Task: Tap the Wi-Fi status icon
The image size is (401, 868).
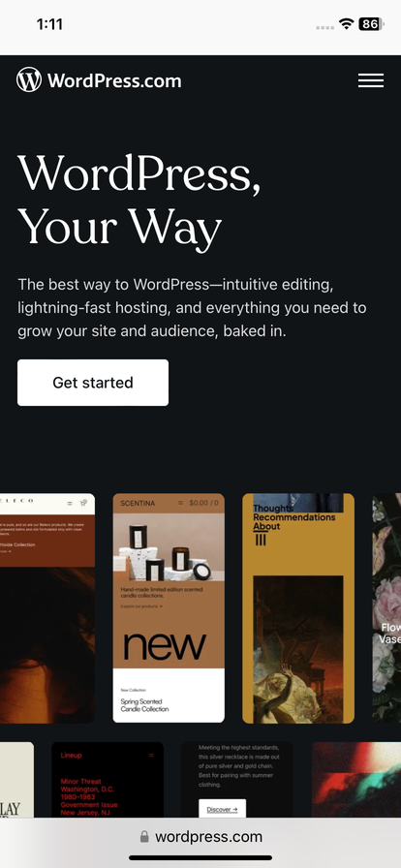Action: 346,24
